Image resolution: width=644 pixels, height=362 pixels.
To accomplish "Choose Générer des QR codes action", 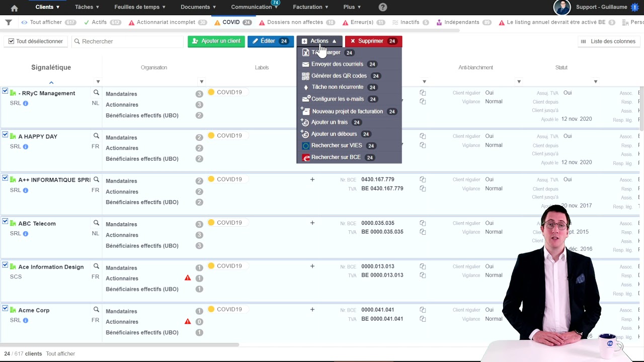I will [349, 76].
